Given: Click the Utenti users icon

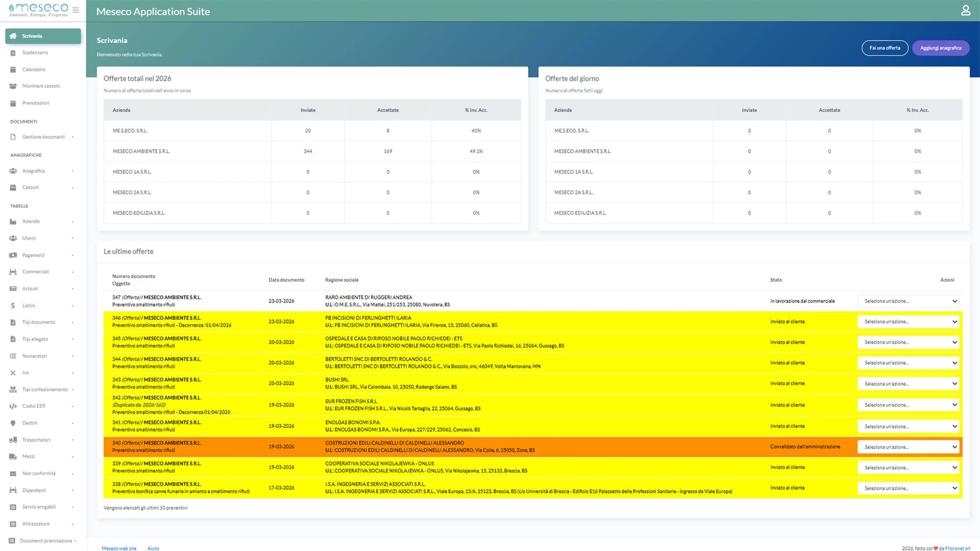Looking at the screenshot, I should (13, 238).
